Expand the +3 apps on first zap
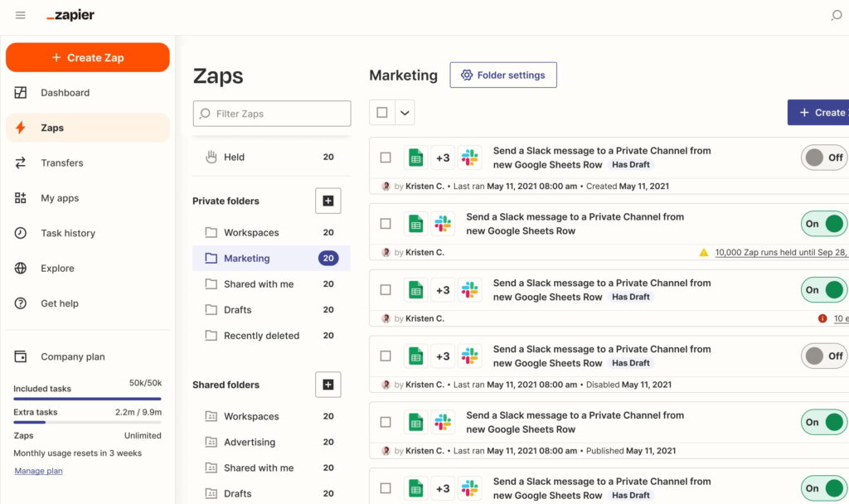Image resolution: width=849 pixels, height=504 pixels. pos(443,157)
